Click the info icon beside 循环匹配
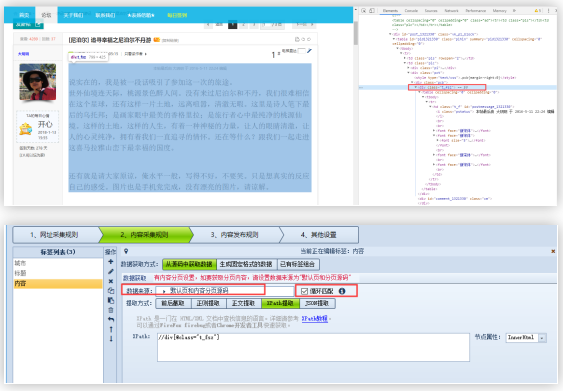Screen dimensions: 563x391 pyautogui.click(x=342, y=291)
